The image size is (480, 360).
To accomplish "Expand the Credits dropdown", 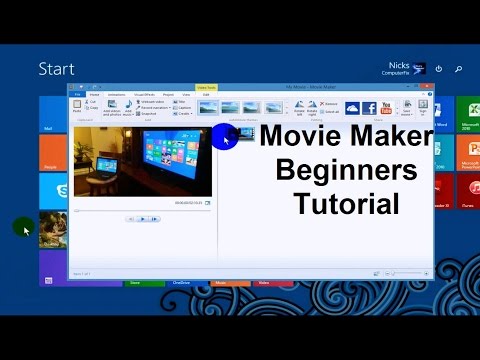I will tap(191, 114).
